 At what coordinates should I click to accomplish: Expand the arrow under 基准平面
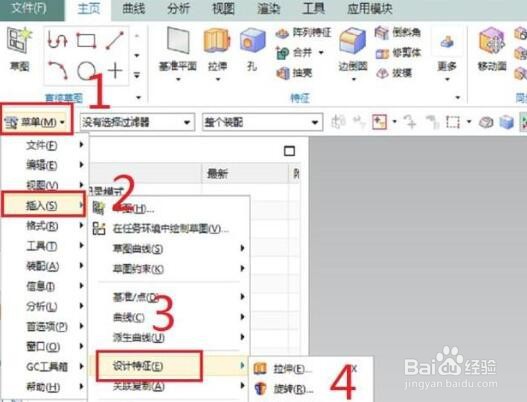click(178, 79)
